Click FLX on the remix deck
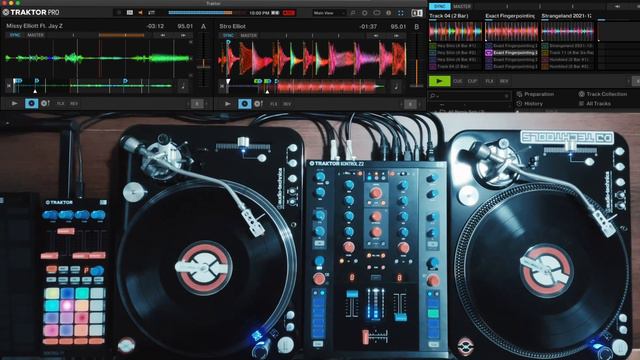The image size is (640, 360). 489,81
